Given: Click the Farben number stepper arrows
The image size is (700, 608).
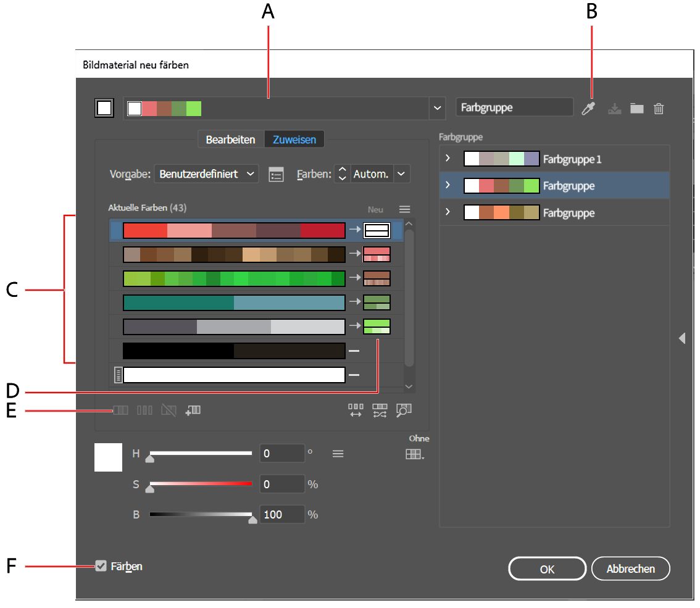Looking at the screenshot, I should pos(343,174).
